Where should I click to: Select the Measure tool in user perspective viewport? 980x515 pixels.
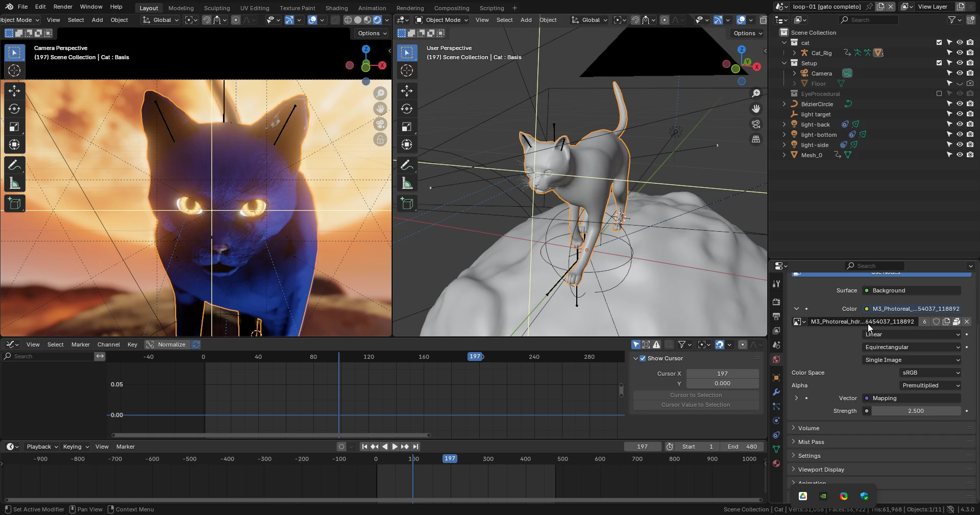coord(407,183)
